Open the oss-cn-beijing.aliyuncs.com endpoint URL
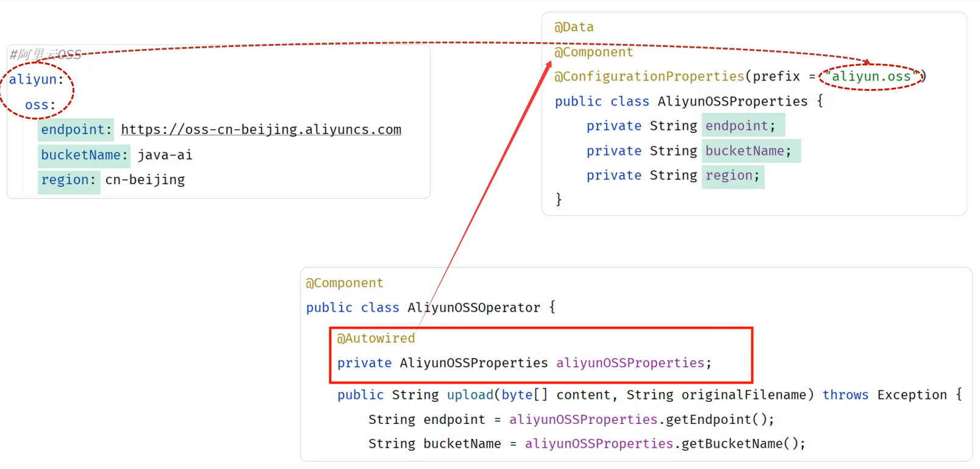Viewport: 980px width, 469px height. click(260, 130)
